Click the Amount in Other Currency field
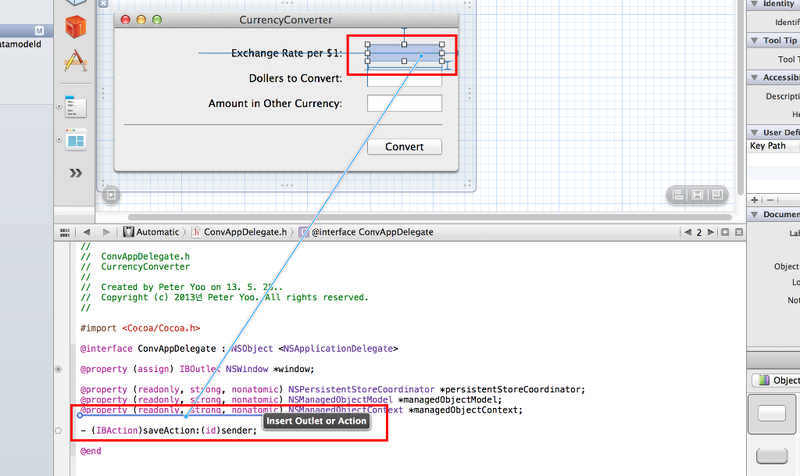Image resolution: width=800 pixels, height=476 pixels. point(405,104)
